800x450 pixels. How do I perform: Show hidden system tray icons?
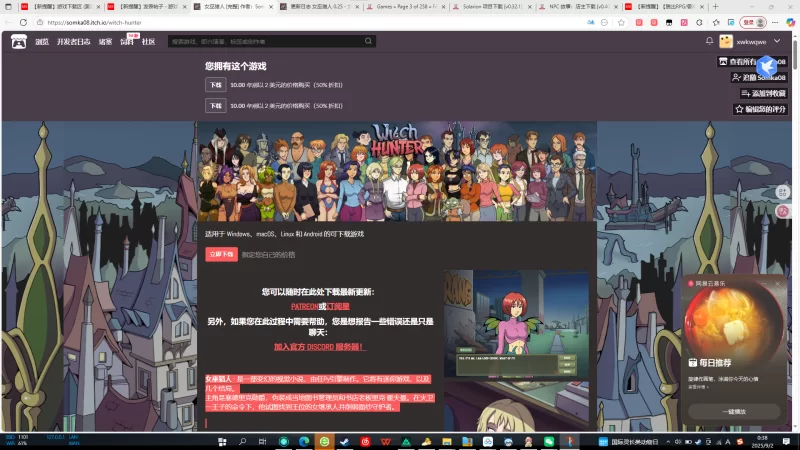pyautogui.click(x=668, y=442)
